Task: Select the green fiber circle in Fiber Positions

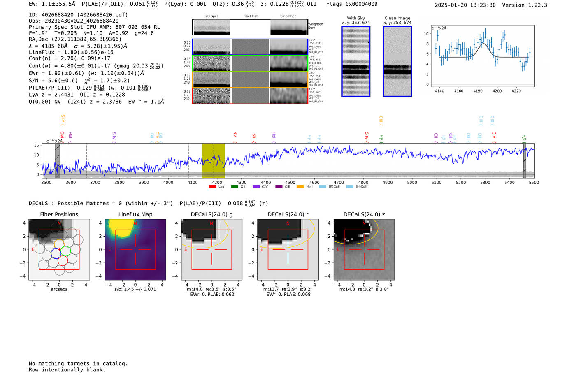Action: point(66,251)
